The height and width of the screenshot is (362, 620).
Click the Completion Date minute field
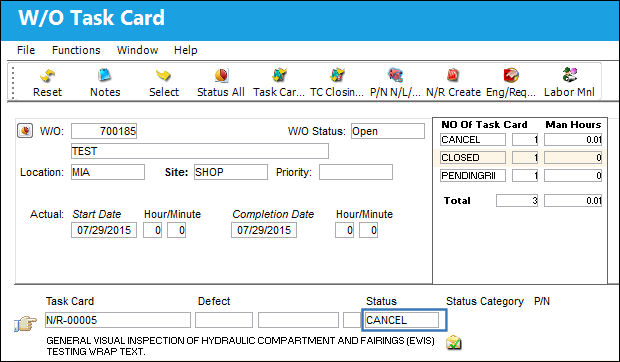click(369, 230)
